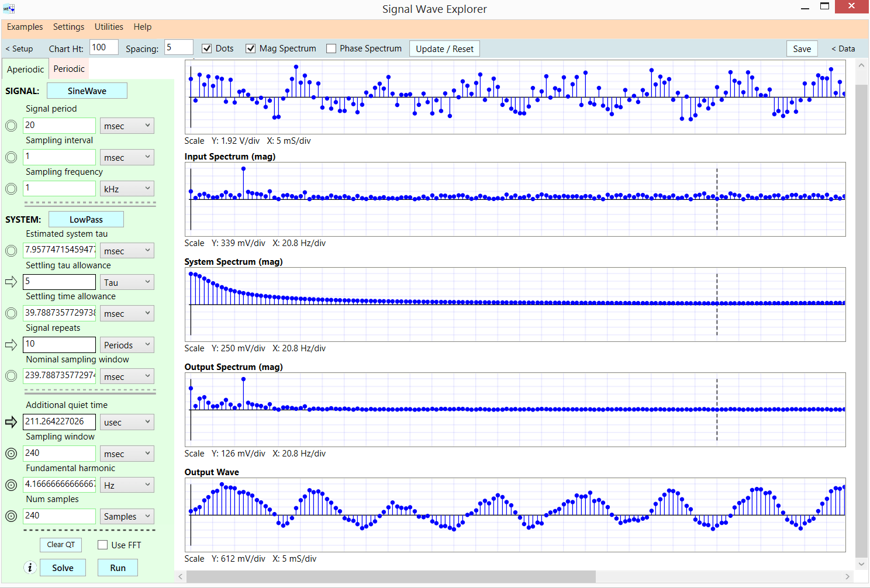
Task: Open the Tau units dropdown
Action: (127, 282)
